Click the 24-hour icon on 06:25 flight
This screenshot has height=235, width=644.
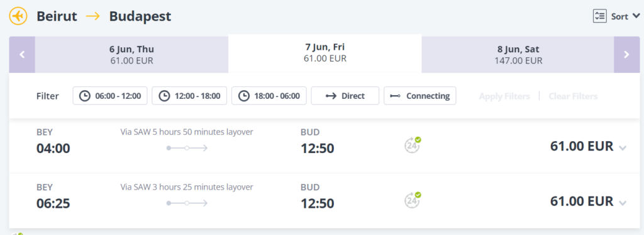click(413, 200)
